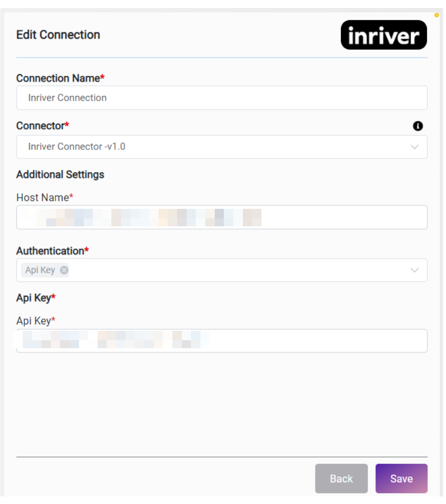This screenshot has height=504, width=446.
Task: Expand the Authentication dropdown chevron
Action: 415,270
